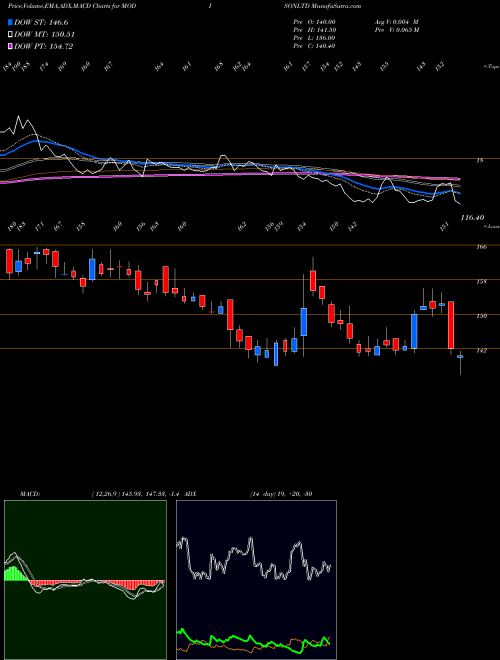Select the 'DOW PT: 154.72' legend text

point(44,46)
